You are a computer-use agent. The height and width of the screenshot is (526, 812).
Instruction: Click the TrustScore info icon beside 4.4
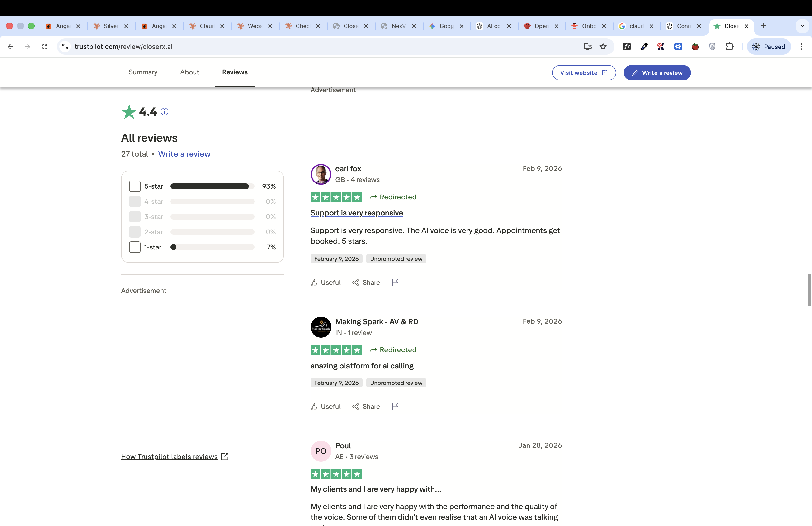coord(165,112)
